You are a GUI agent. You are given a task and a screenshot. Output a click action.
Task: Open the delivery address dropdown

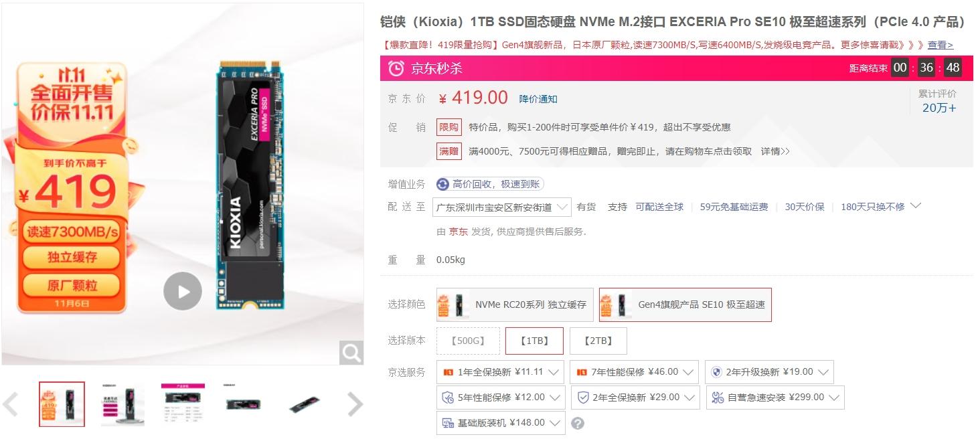coord(502,207)
